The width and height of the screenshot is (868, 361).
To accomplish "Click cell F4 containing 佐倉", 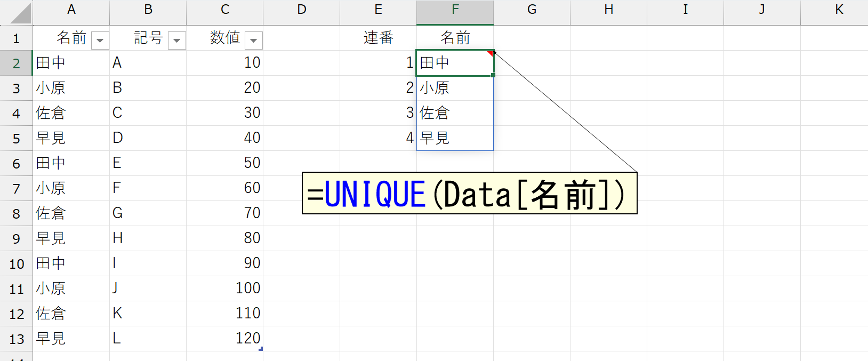I will coord(455,113).
